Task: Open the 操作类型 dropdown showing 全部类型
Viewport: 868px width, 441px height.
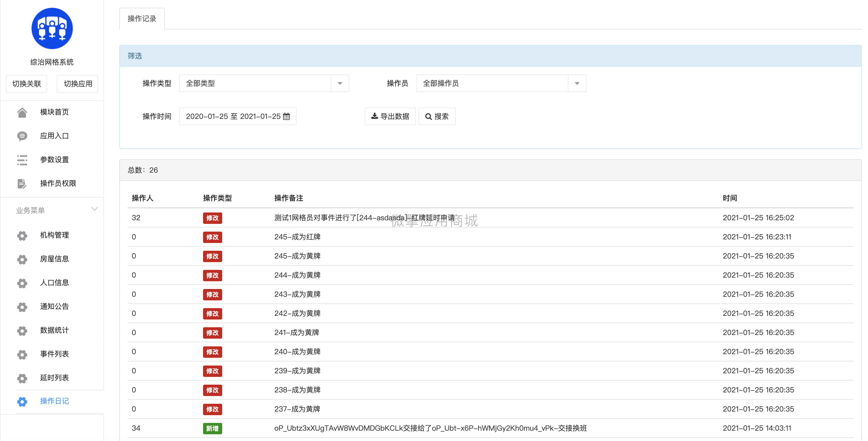Action: pyautogui.click(x=264, y=83)
